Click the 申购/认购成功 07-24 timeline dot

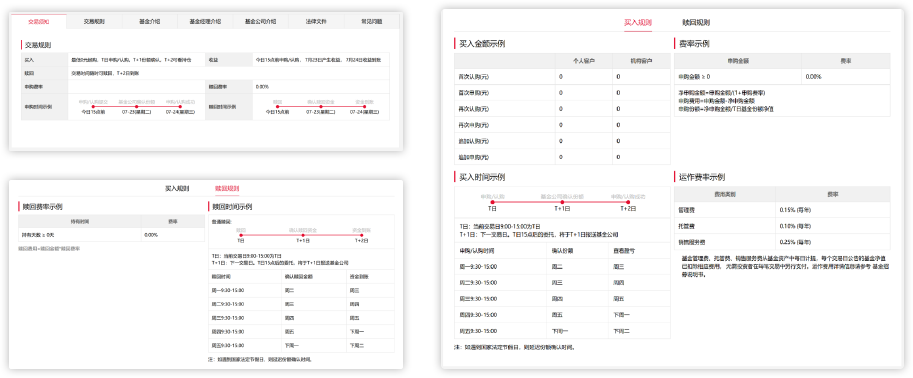[180, 107]
